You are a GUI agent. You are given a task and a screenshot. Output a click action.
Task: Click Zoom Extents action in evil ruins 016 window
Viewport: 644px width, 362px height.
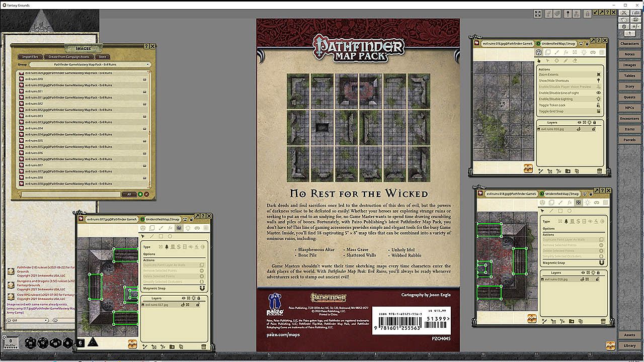pos(571,74)
